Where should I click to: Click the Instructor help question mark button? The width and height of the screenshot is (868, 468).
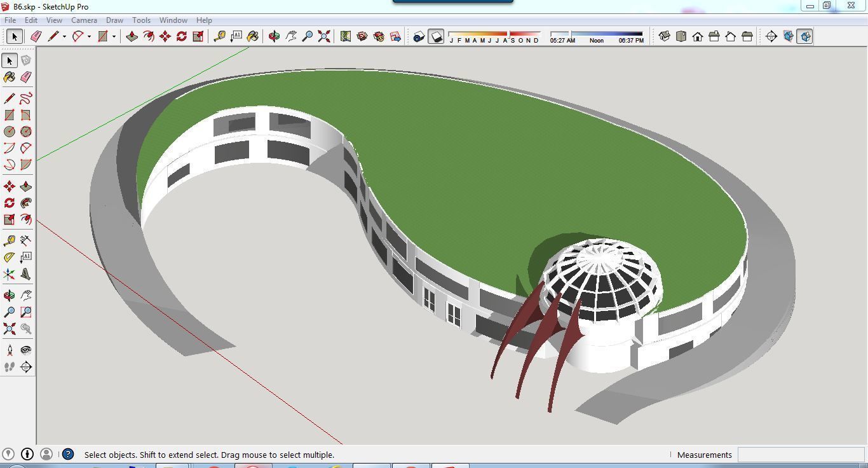coord(68,454)
